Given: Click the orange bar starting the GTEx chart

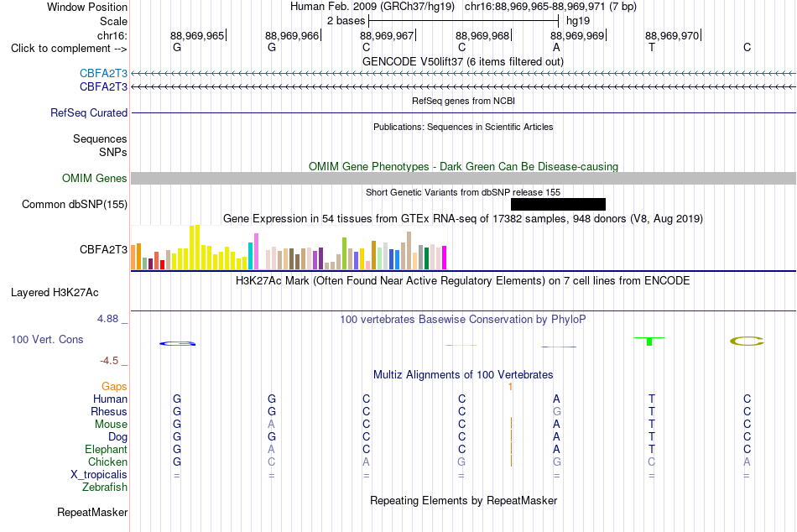Looking at the screenshot, I should (133, 257).
